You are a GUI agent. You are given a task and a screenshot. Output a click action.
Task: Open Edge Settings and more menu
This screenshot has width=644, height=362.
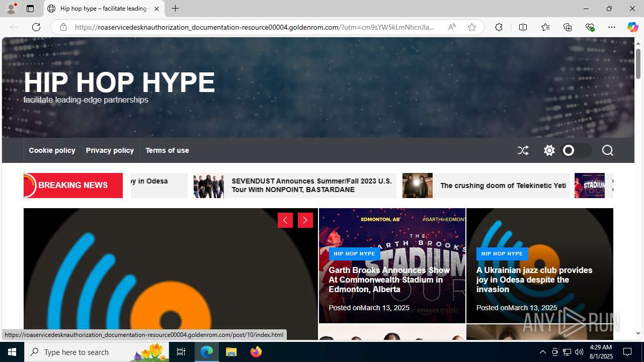click(x=612, y=27)
